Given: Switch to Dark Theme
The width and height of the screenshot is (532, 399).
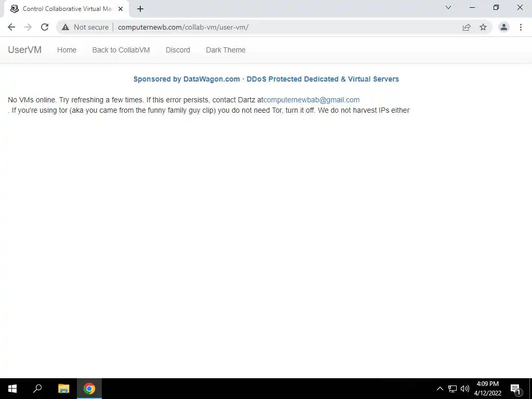Looking at the screenshot, I should (x=225, y=50).
